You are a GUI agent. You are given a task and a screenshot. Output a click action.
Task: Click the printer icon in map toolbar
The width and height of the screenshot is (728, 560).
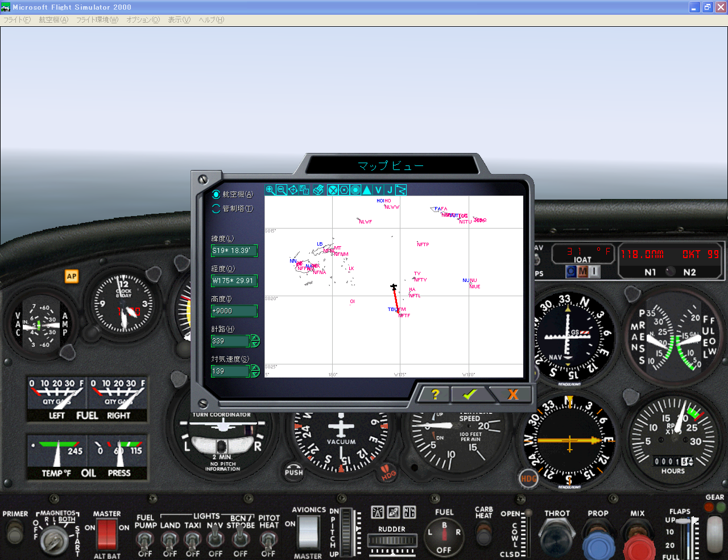pos(318,190)
